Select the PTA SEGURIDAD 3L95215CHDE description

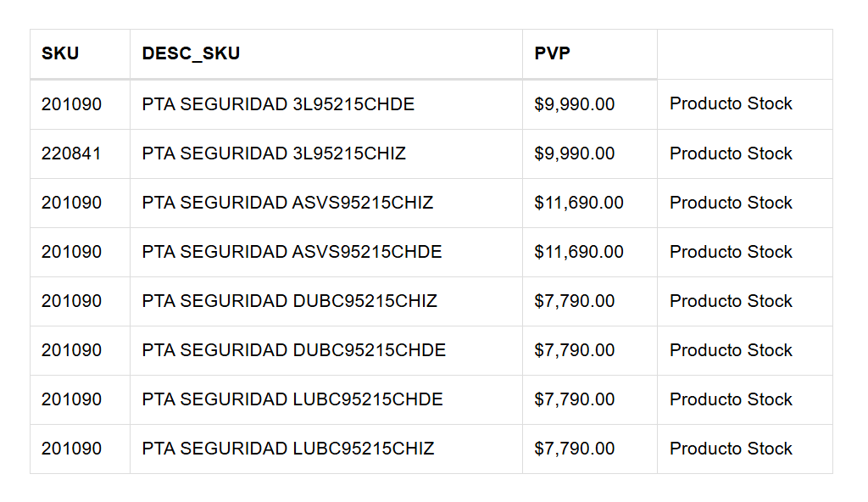pyautogui.click(x=278, y=104)
